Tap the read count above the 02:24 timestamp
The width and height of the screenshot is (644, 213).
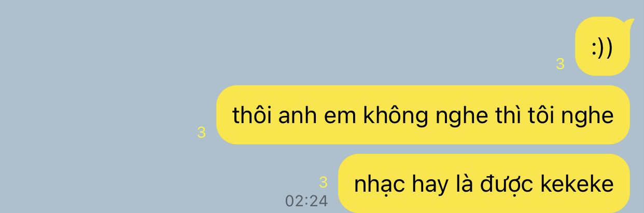[324, 182]
